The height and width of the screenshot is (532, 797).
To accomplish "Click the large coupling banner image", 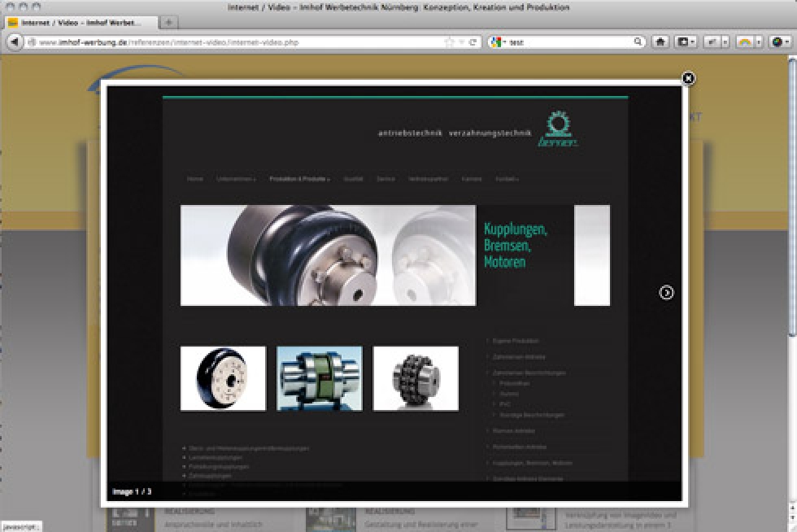I will 328,255.
